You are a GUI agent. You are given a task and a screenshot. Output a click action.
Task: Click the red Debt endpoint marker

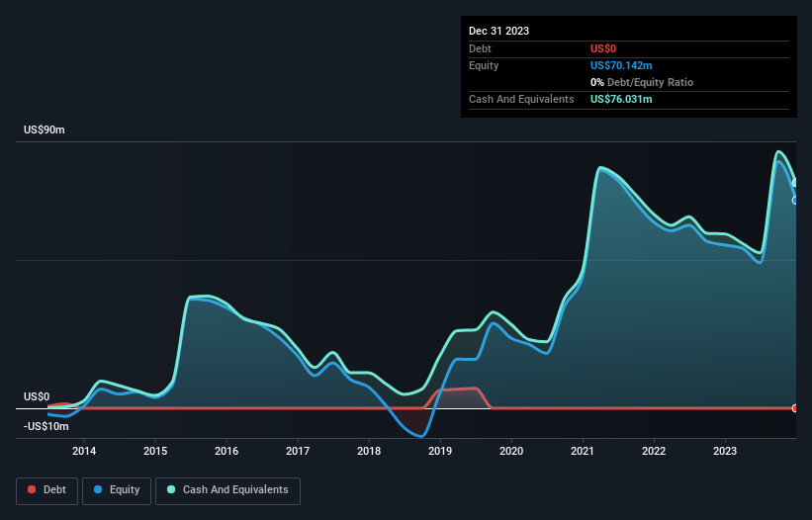point(795,408)
